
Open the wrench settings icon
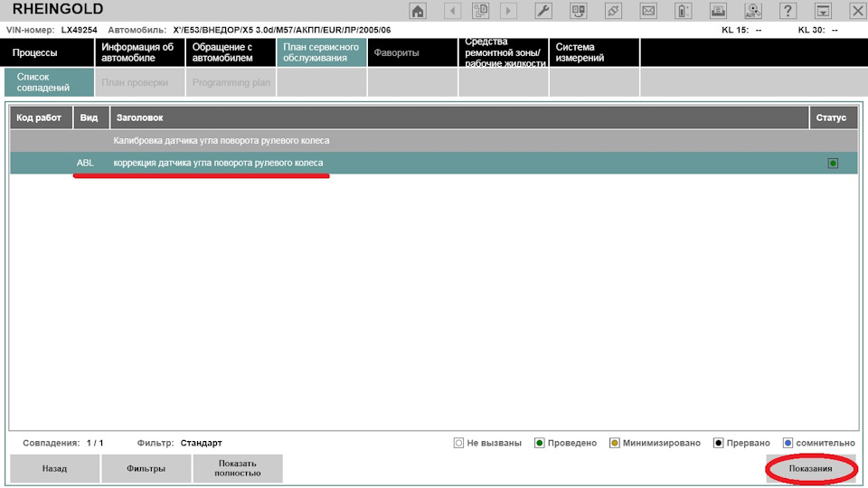(x=543, y=11)
